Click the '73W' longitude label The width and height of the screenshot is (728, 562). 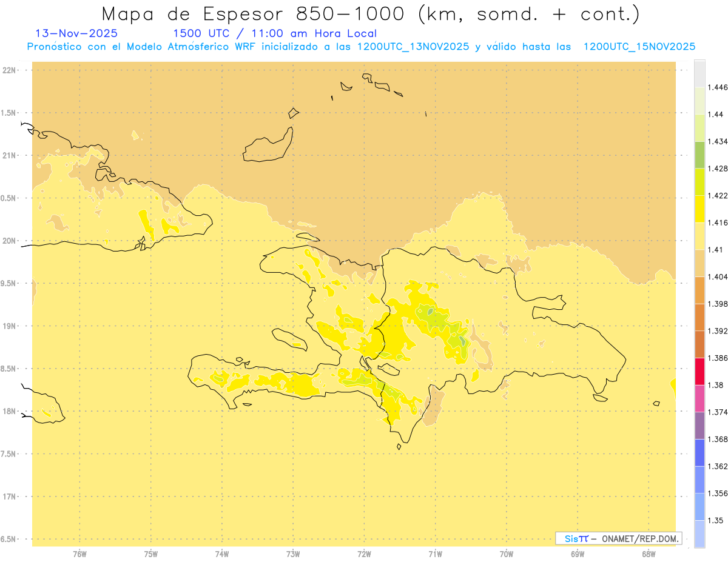pyautogui.click(x=293, y=554)
